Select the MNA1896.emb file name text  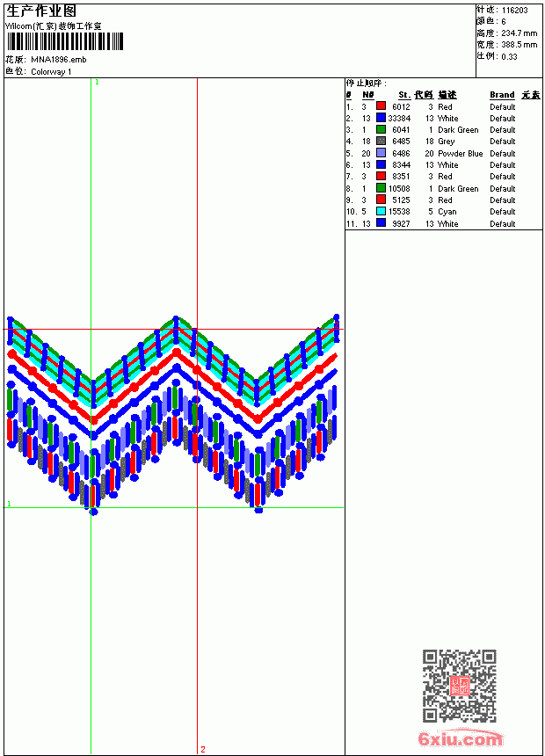[x=59, y=60]
